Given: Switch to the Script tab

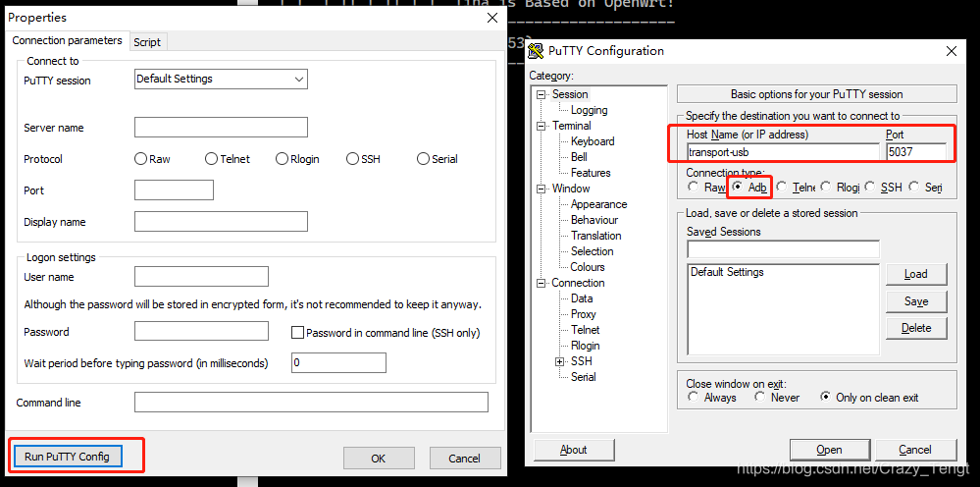Looking at the screenshot, I should [x=147, y=42].
